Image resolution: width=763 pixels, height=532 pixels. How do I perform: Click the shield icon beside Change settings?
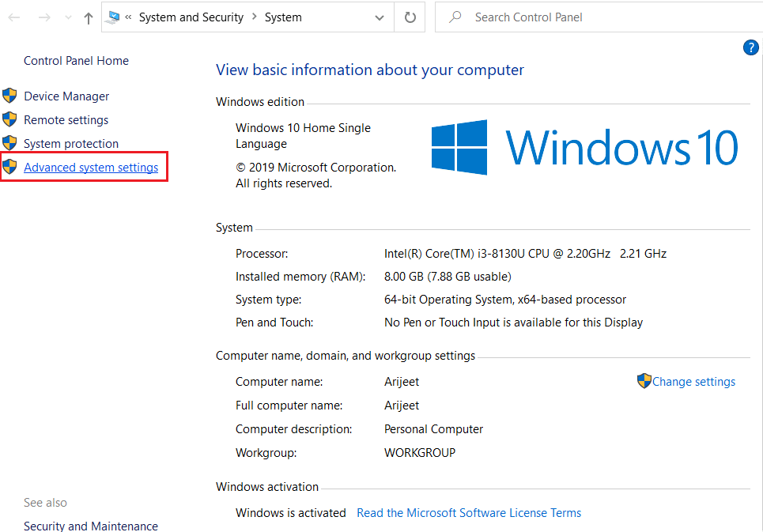coord(644,381)
